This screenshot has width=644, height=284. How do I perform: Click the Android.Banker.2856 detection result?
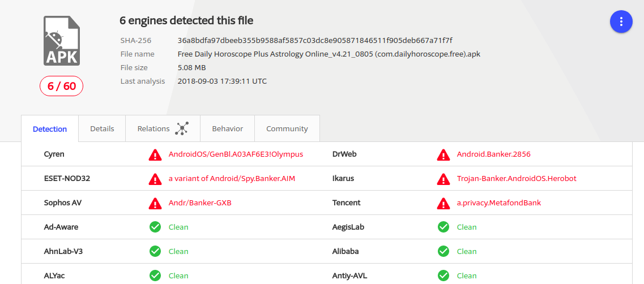pos(493,154)
